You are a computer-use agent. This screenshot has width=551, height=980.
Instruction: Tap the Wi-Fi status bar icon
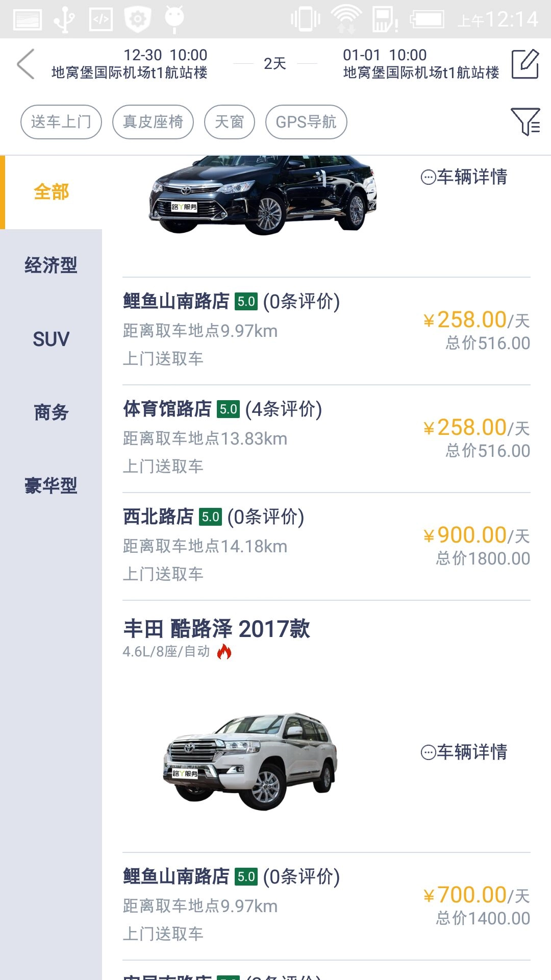tap(346, 19)
